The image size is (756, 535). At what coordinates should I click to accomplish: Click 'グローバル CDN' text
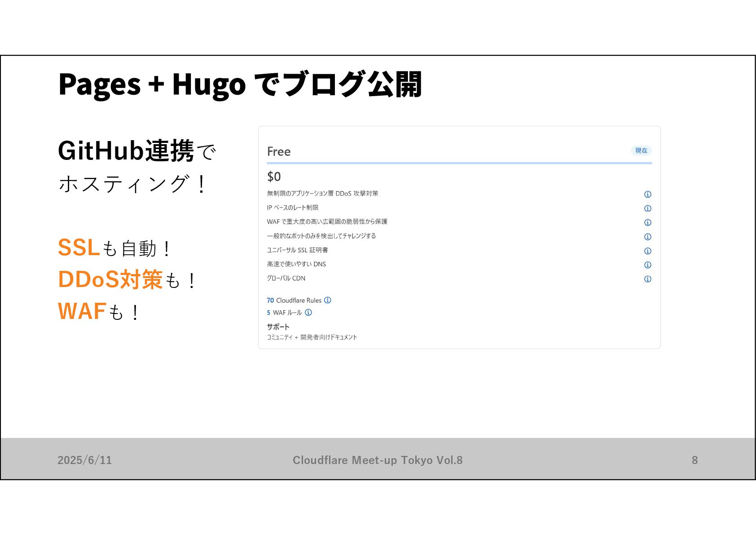pos(286,279)
